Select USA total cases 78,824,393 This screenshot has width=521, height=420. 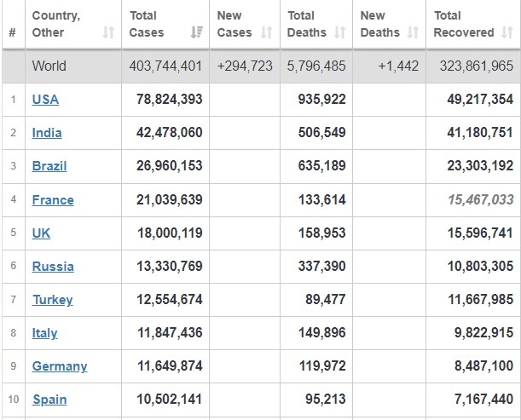coord(169,100)
